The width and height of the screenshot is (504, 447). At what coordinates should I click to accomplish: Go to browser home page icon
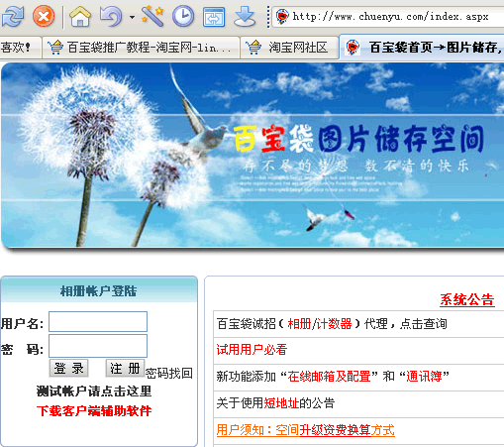[x=80, y=16]
